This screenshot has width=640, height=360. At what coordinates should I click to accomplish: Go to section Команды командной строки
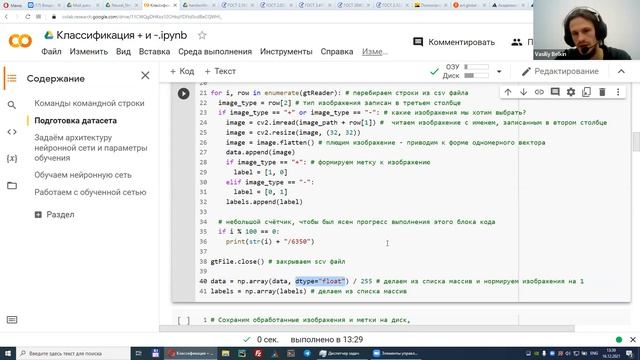(89, 103)
